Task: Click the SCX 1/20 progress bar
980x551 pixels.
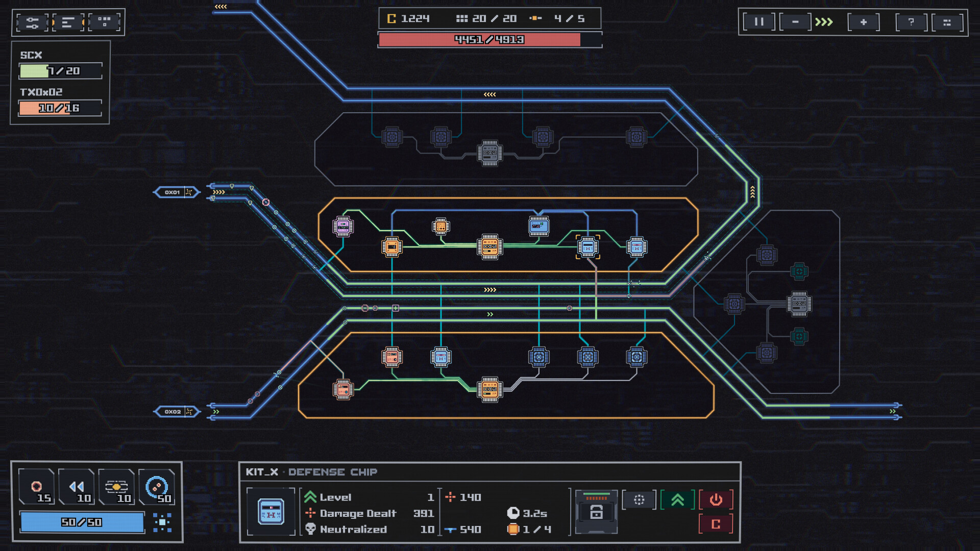Action: pos(61,71)
